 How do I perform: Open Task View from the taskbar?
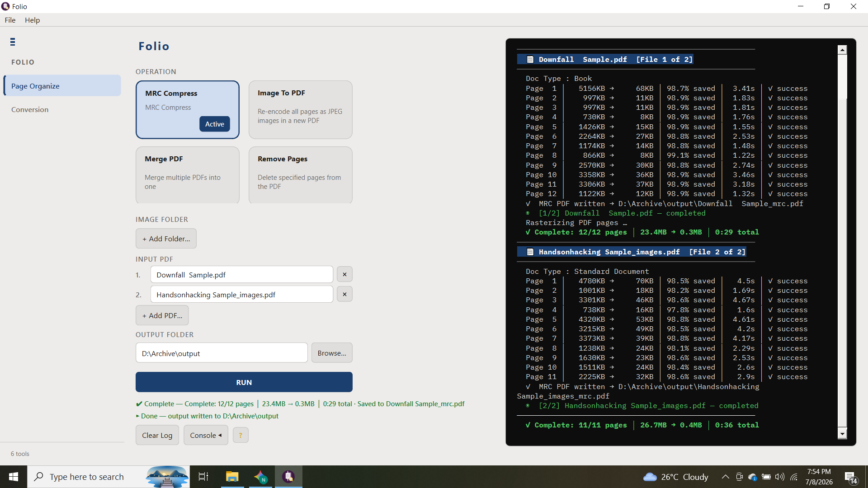[203, 477]
